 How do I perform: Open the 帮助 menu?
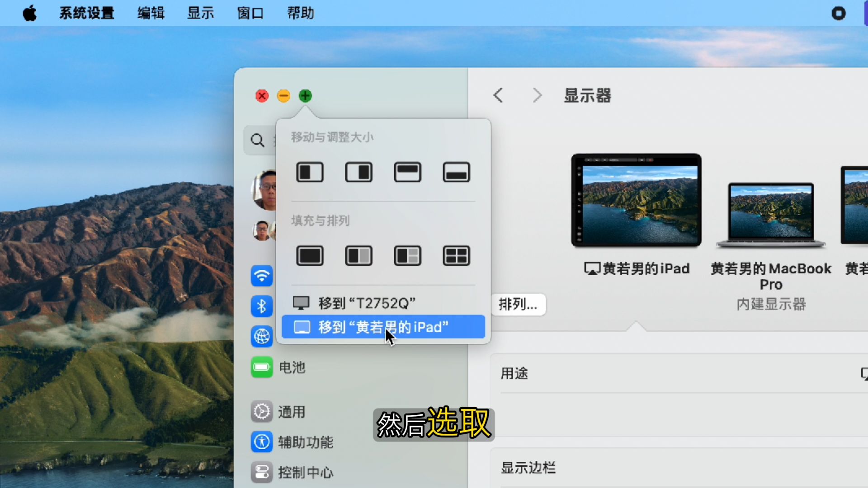301,13
